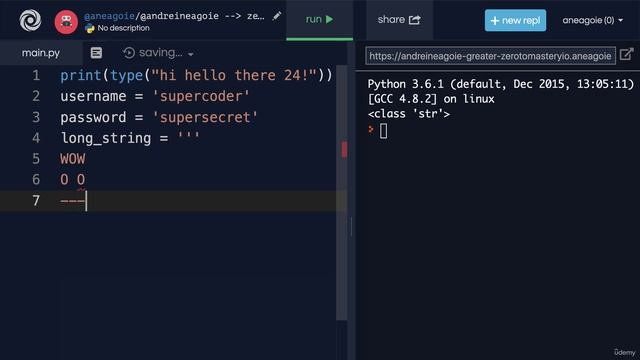This screenshot has height=360, width=640.
Task: Open the saving... history dropdown arrow
Action: (191, 54)
